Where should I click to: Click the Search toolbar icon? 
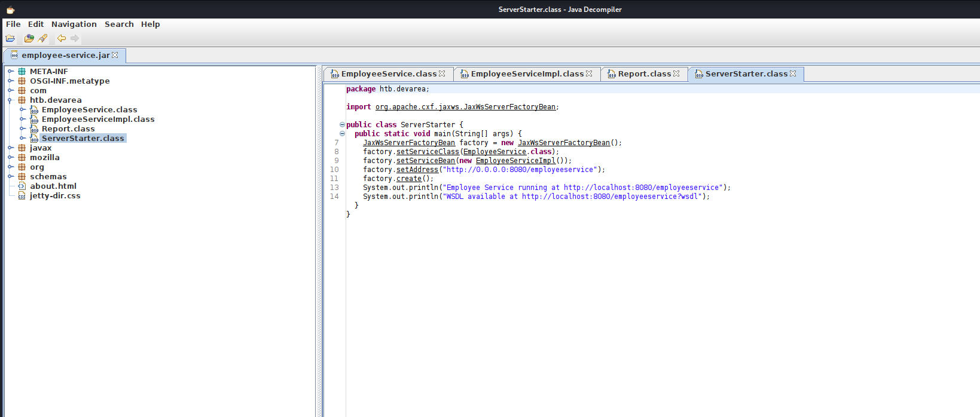(42, 38)
